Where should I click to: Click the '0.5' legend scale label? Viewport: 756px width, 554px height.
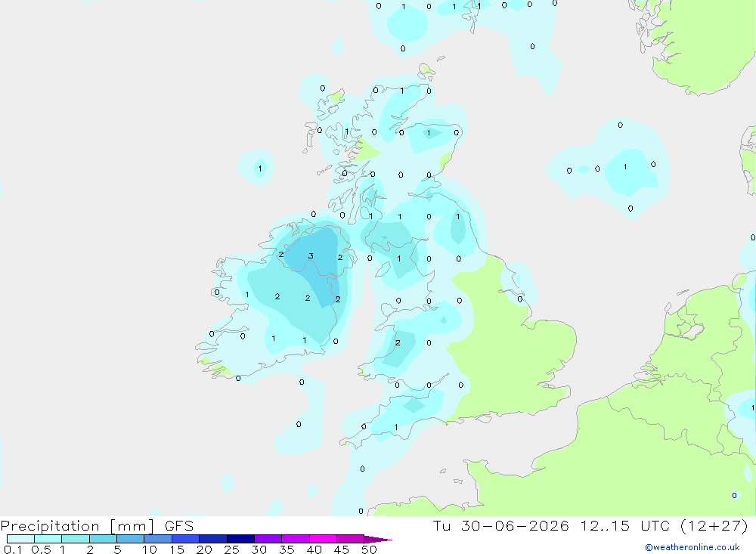pyautogui.click(x=41, y=549)
